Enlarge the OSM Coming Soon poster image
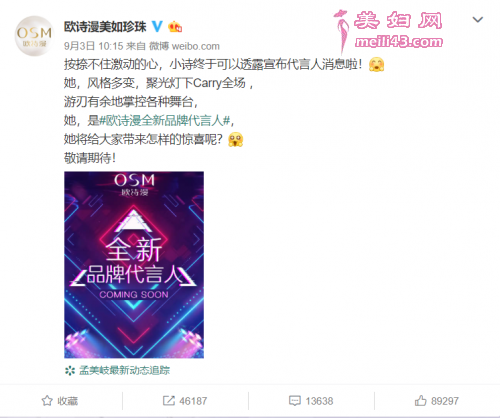The image size is (500, 418). (134, 265)
